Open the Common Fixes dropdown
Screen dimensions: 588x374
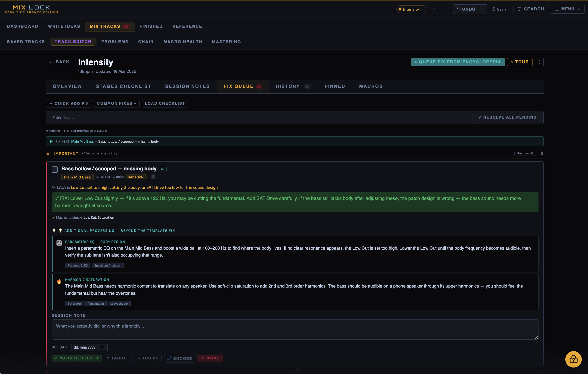click(117, 104)
